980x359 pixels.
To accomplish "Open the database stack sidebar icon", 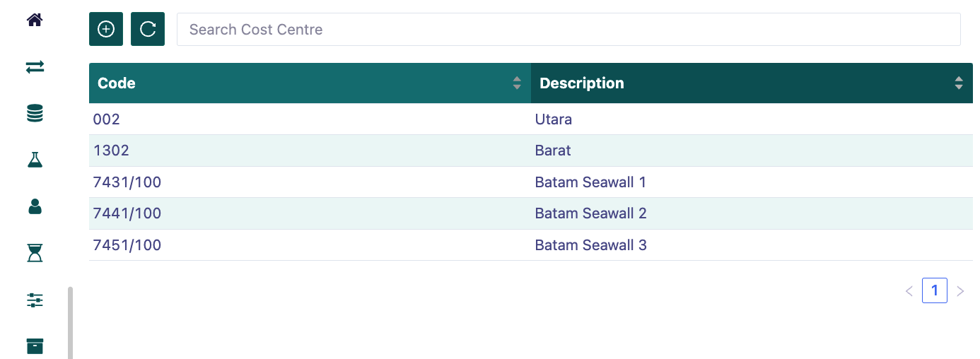I will (35, 113).
